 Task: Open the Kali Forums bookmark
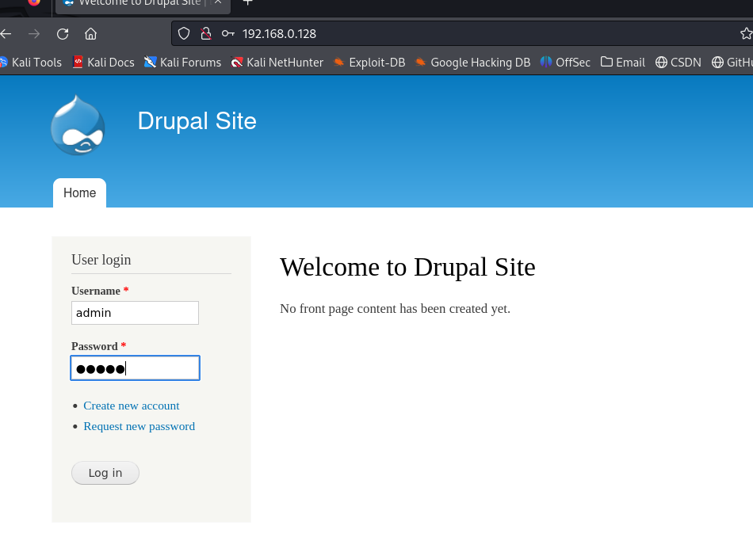[x=182, y=63]
